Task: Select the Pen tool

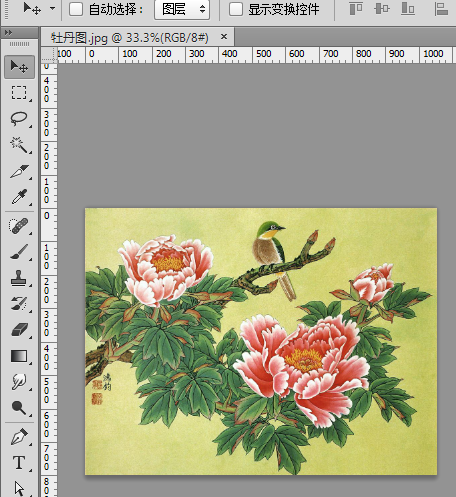Action: pyautogui.click(x=19, y=437)
